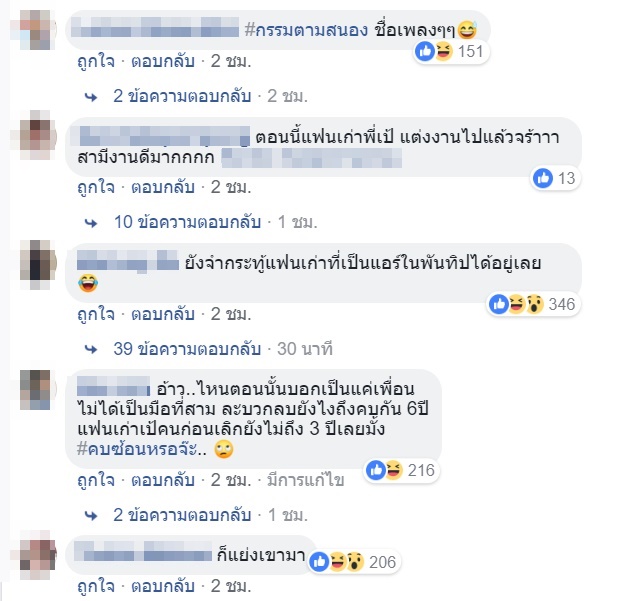Expand 2 replies under the 216-reaction comment
Image resolution: width=625 pixels, height=601 pixels.
[182, 515]
